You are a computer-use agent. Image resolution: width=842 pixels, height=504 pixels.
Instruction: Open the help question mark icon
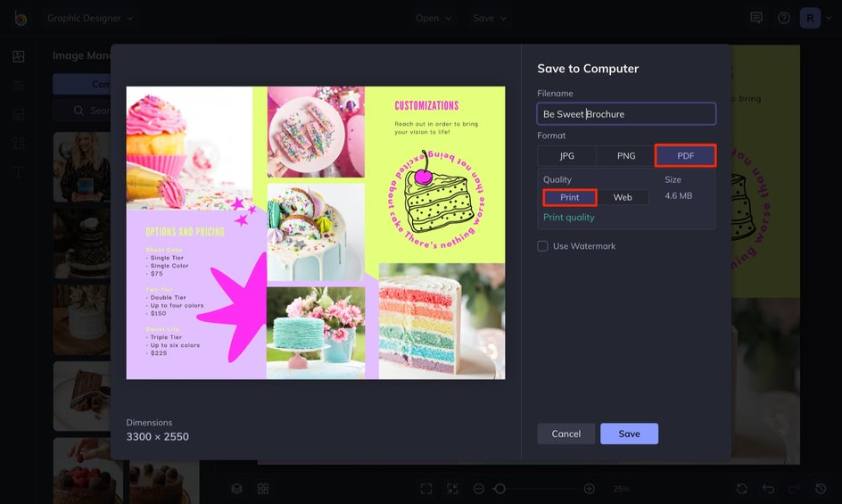tap(784, 18)
